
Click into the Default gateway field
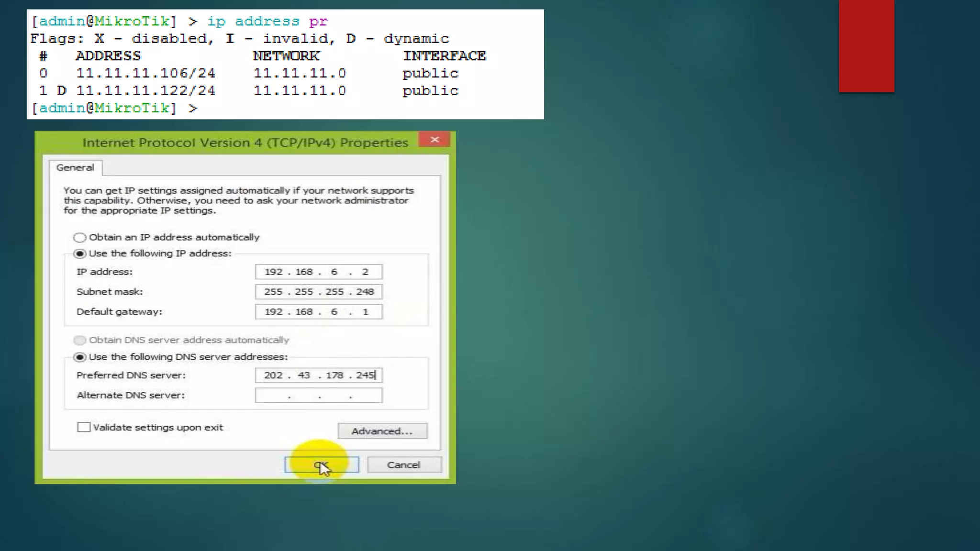point(318,312)
